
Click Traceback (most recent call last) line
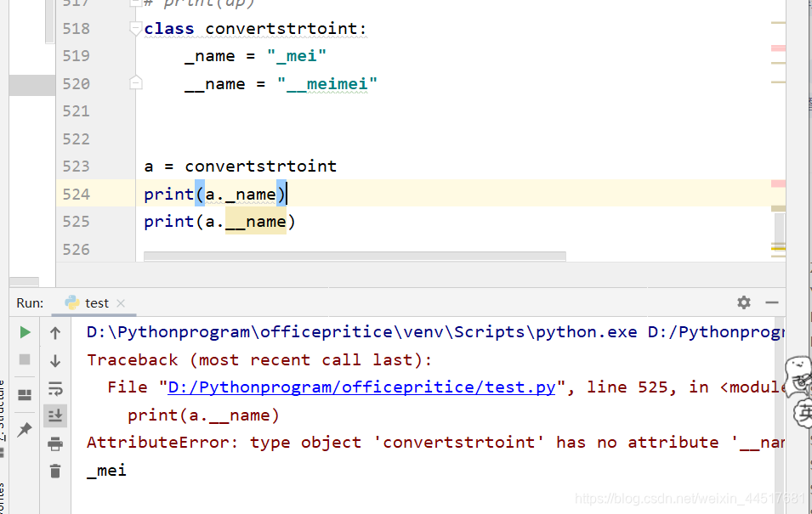pos(259,359)
